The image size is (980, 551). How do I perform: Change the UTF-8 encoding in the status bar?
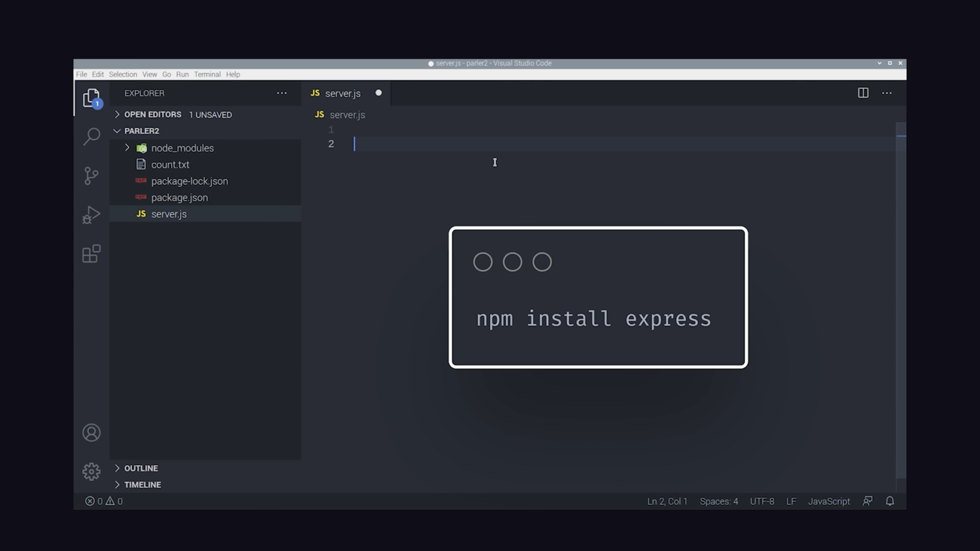click(762, 501)
